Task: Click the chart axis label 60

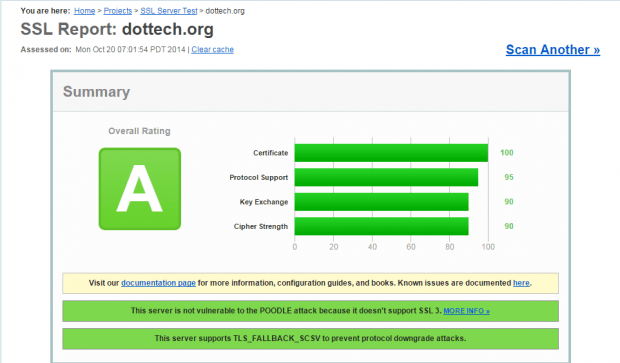Action: tap(411, 247)
